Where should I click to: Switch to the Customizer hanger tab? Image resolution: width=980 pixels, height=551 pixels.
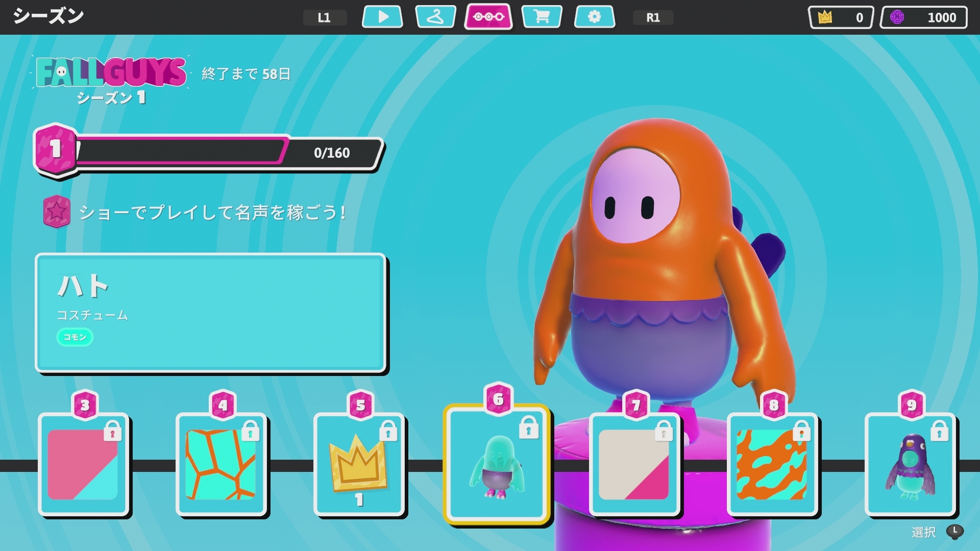click(x=435, y=17)
